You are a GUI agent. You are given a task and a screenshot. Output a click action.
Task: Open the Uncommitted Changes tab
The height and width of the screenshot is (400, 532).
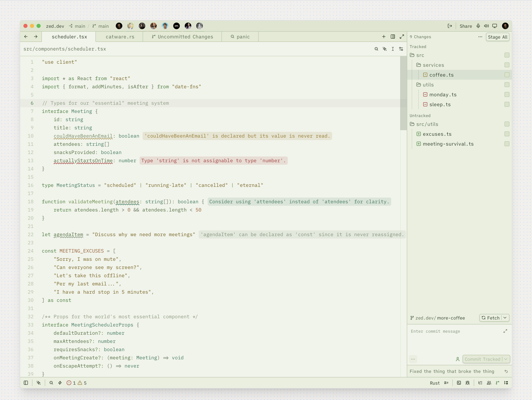(182, 37)
